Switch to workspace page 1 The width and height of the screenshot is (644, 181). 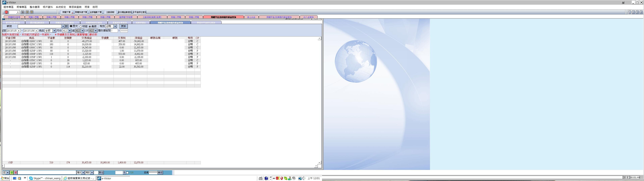click(630, 12)
